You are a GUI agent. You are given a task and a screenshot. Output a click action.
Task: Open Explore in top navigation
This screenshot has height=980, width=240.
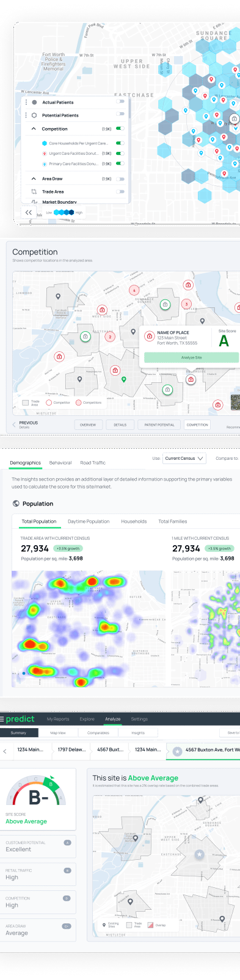point(87,719)
